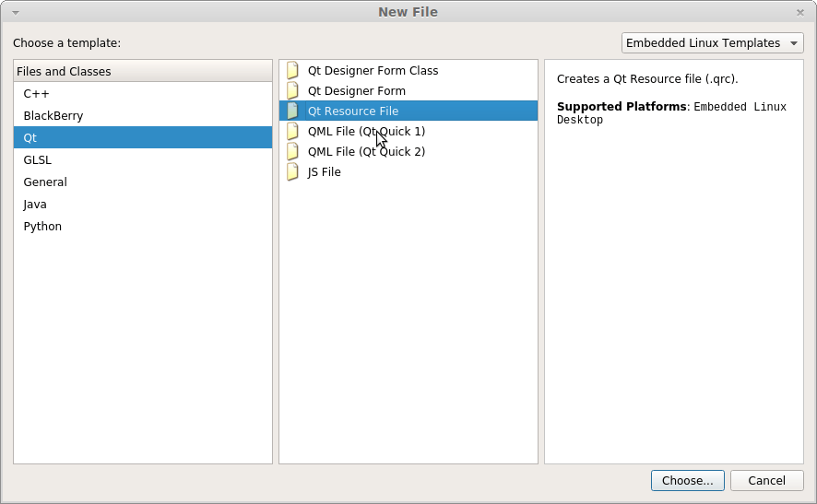Screen dimensions: 817x504
Task: Click the Qt Resource File icon
Action: coord(293,111)
